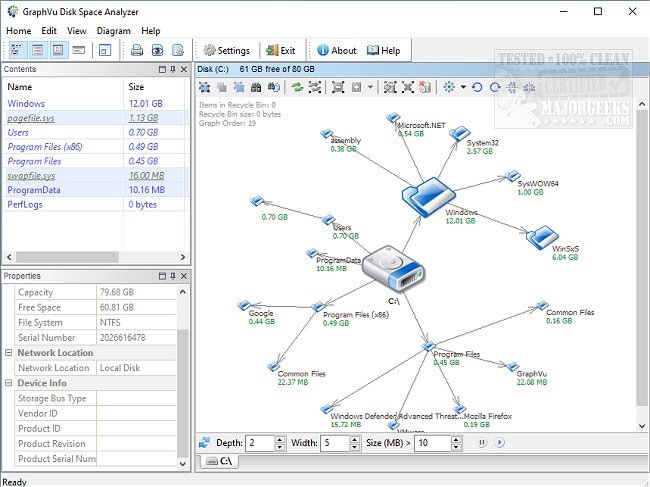This screenshot has height=487, width=650.
Task: Maximize the Properties panel
Action: 162,276
